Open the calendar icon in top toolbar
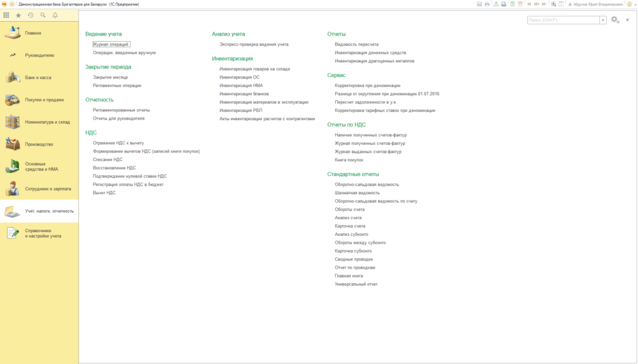The image size is (638, 364). [520, 4]
